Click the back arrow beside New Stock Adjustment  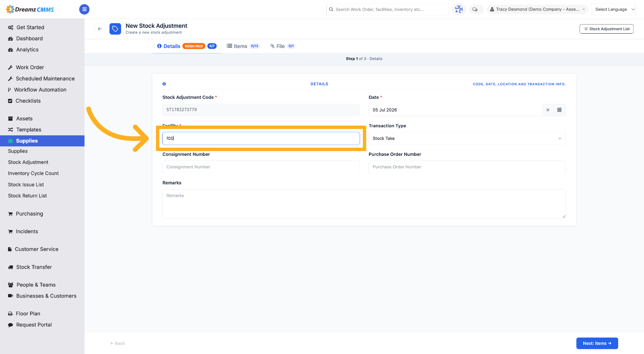click(x=100, y=29)
